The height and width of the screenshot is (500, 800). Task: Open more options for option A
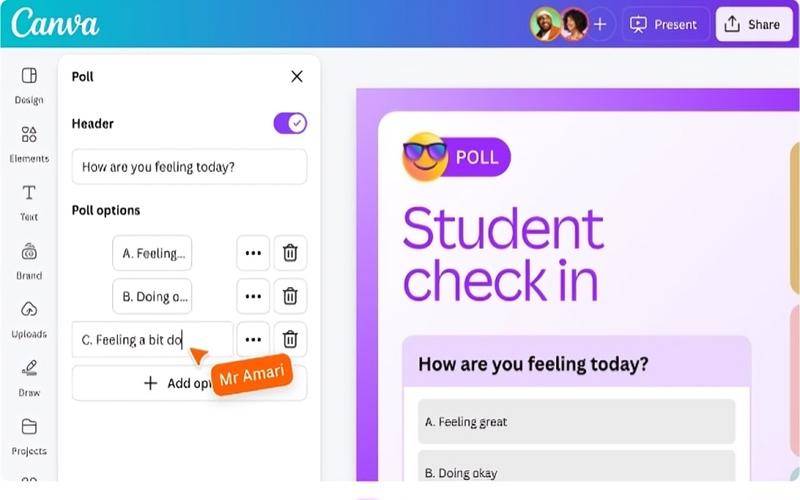[253, 253]
